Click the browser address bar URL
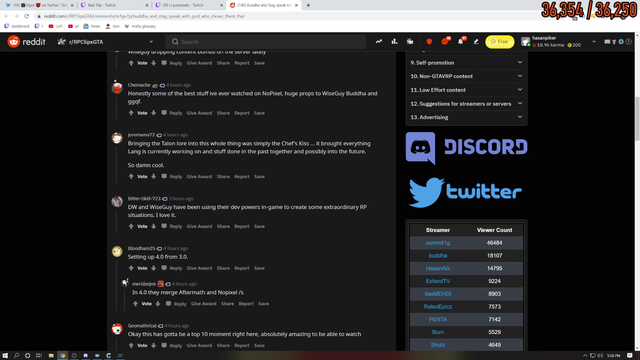This screenshot has height=360, width=640. [144, 16]
